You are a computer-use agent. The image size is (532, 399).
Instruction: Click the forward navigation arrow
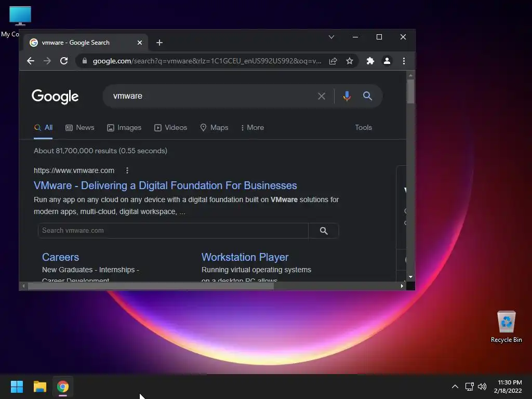coord(47,61)
